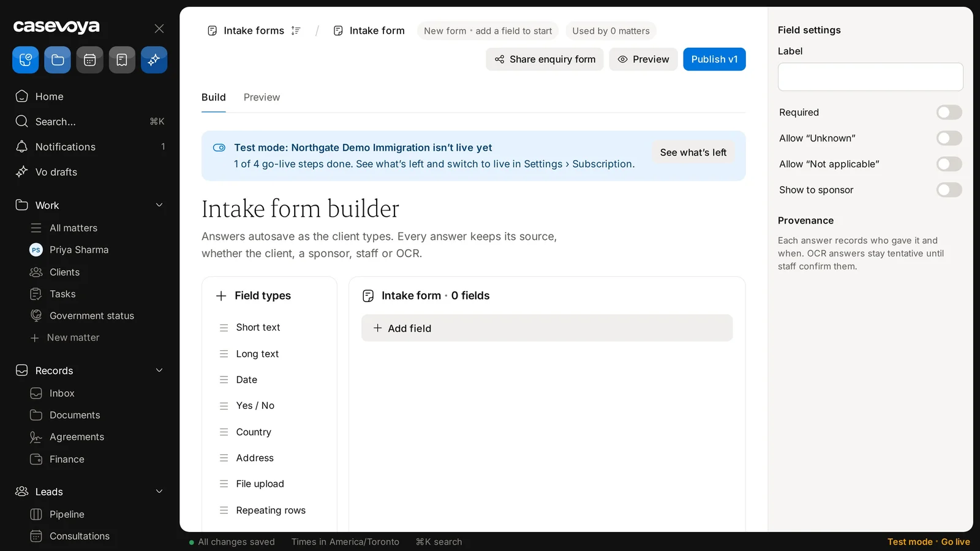Viewport: 980px width, 551px height.
Task: Click the Label input field
Action: (870, 77)
